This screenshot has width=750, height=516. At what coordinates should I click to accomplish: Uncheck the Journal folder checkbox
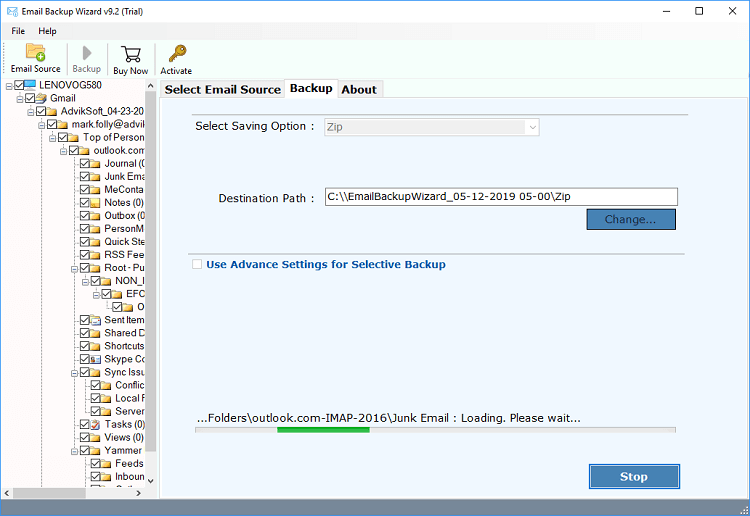[x=85, y=164]
